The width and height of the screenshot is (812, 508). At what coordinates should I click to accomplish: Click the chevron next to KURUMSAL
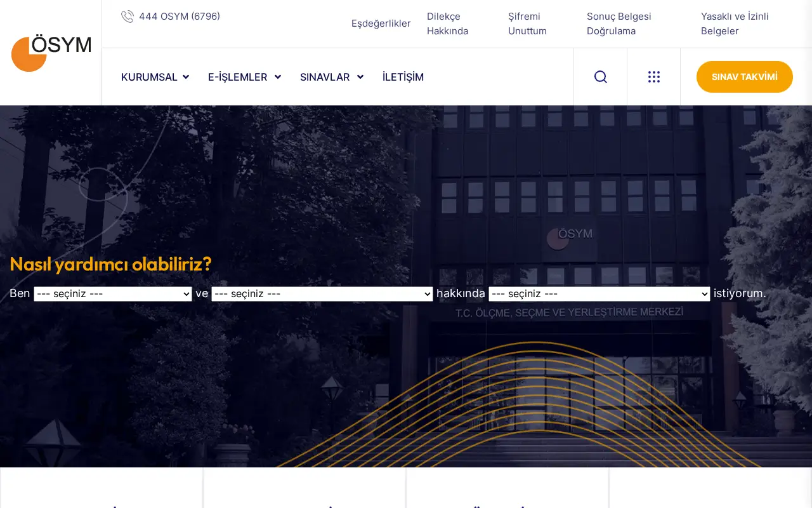point(186,77)
